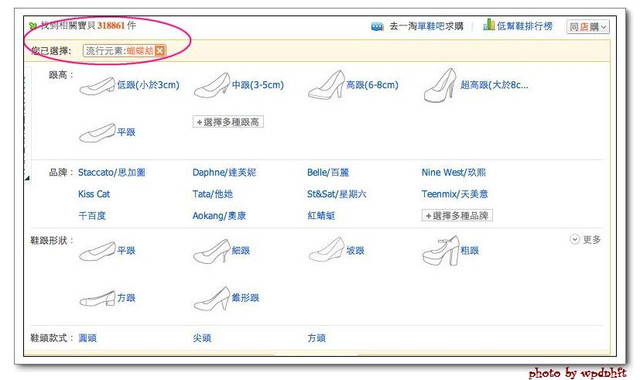This screenshot has width=640, height=380.
Task: Filter by brand Staccato/思加圖
Action: [111, 172]
